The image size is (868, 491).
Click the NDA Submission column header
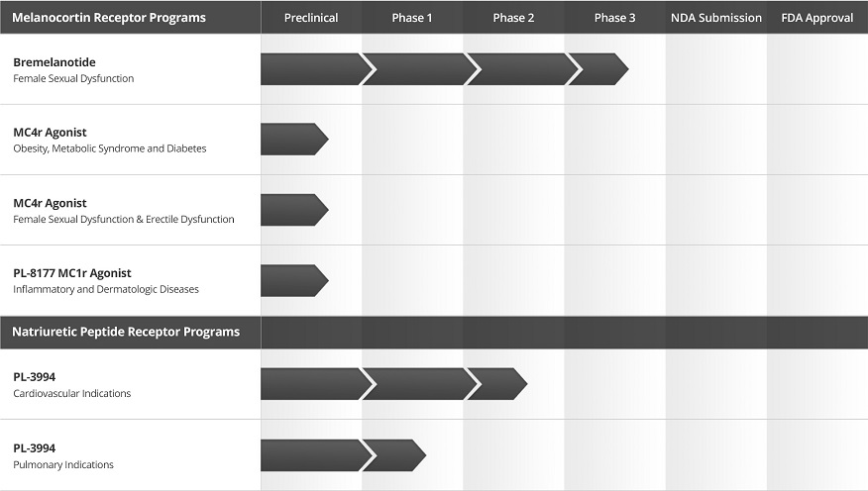pos(715,18)
